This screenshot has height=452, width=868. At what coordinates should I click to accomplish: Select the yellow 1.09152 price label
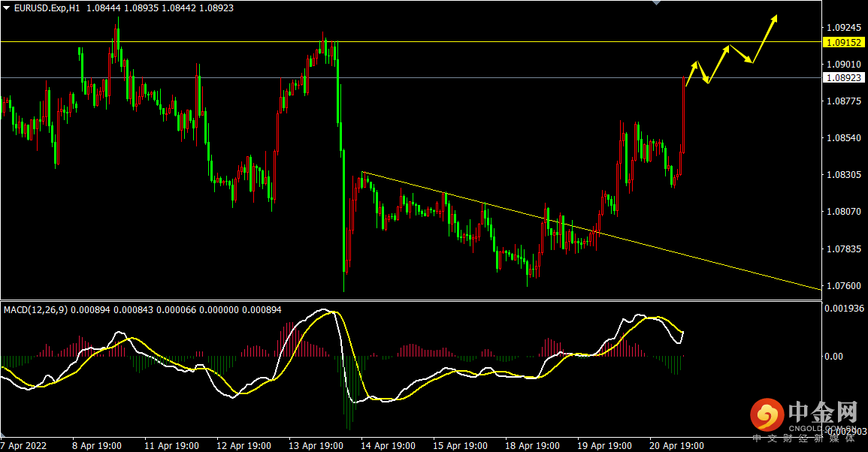pyautogui.click(x=843, y=42)
